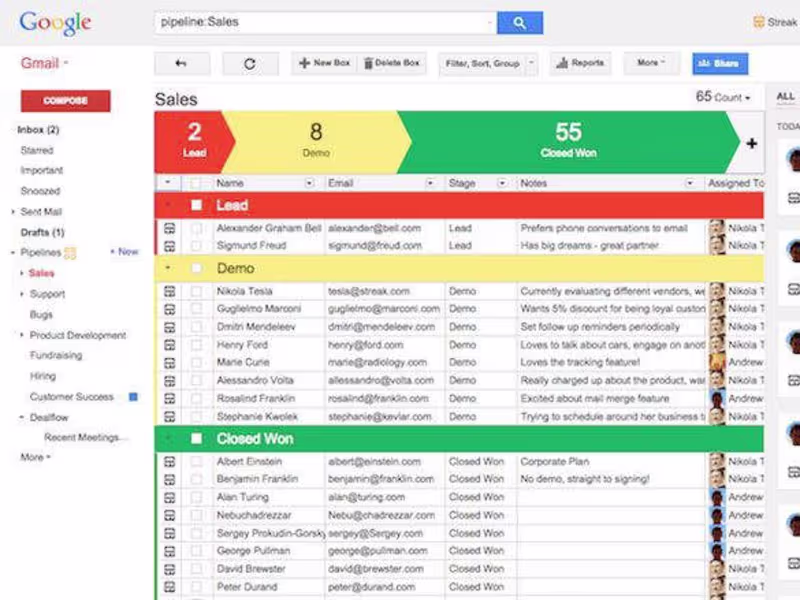800x600 pixels.
Task: Open box icon for Marie Curie
Action: 169,363
